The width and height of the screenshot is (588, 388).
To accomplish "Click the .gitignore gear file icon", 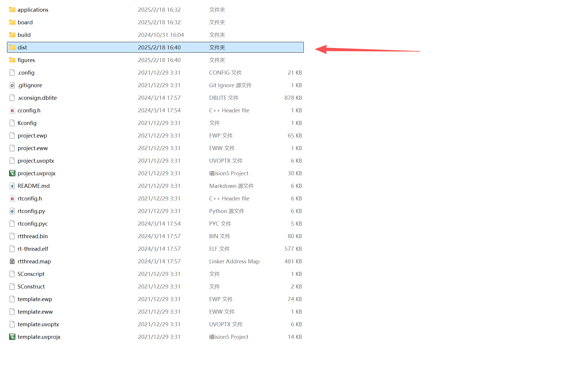I will [12, 85].
